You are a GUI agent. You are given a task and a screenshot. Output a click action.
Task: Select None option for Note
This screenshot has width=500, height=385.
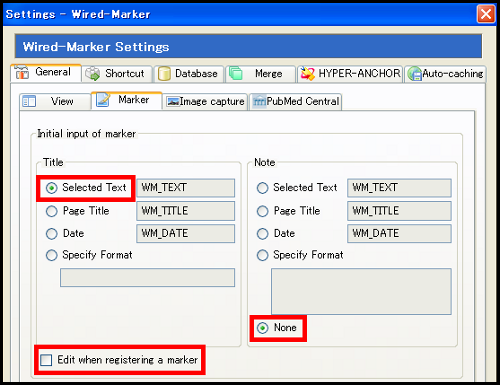(x=263, y=328)
